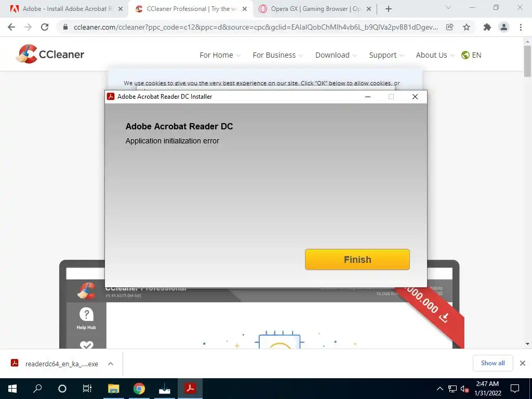This screenshot has width=532, height=399.
Task: Open Chrome's three-dot menu
Action: click(521, 27)
